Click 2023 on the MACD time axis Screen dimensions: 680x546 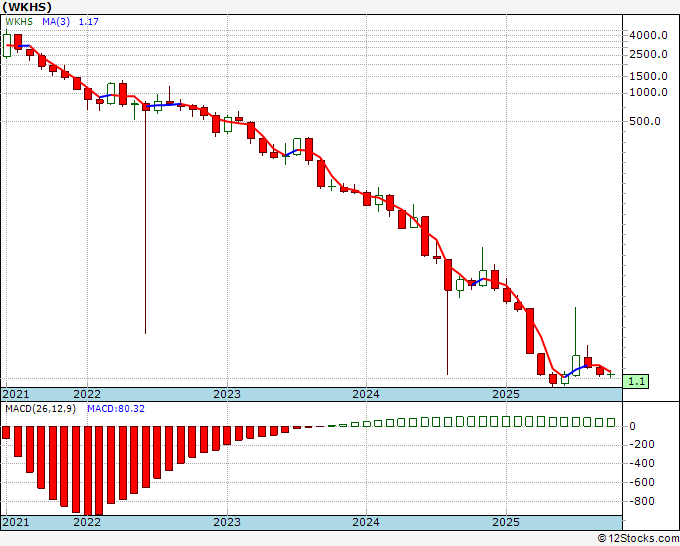click(x=227, y=522)
